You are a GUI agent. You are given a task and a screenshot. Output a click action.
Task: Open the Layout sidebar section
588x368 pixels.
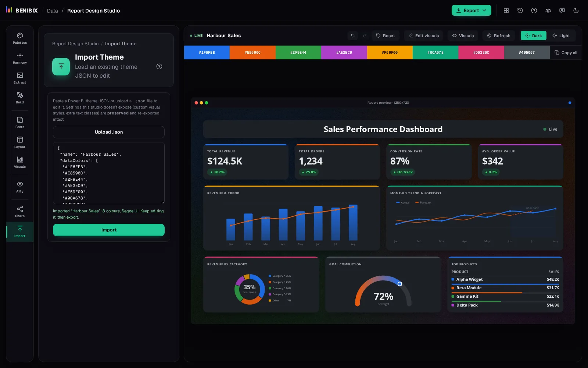[20, 142]
